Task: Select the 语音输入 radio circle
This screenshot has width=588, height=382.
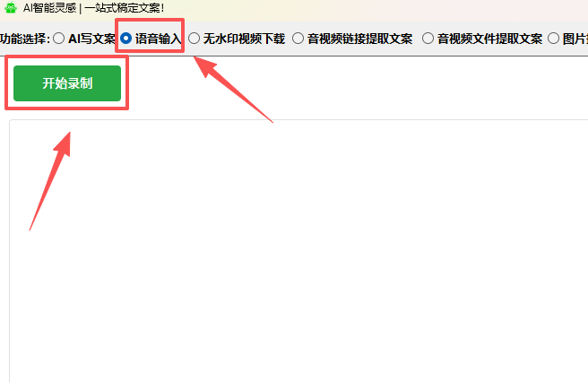Action: (x=126, y=39)
